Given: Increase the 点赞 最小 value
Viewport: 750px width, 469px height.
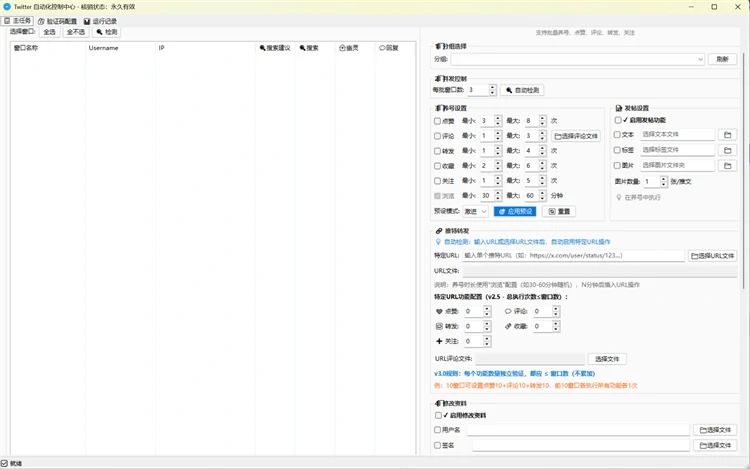Looking at the screenshot, I should point(498,118).
